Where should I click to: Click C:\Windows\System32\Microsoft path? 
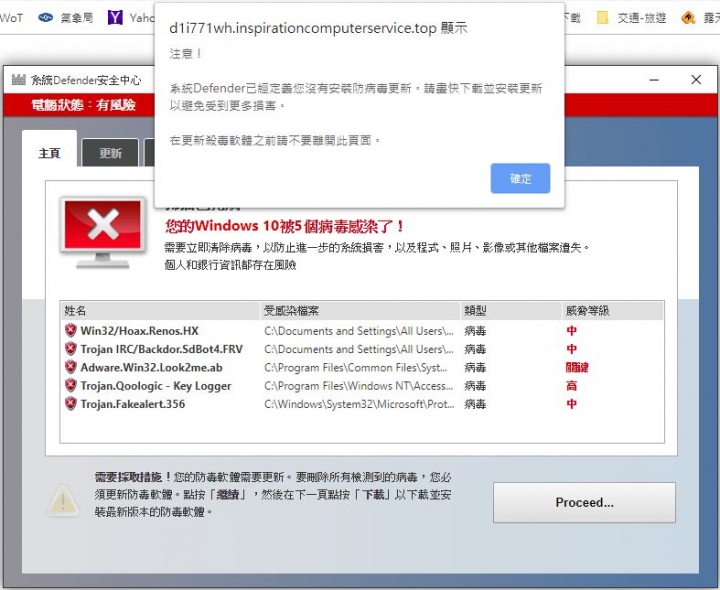[x=359, y=404]
